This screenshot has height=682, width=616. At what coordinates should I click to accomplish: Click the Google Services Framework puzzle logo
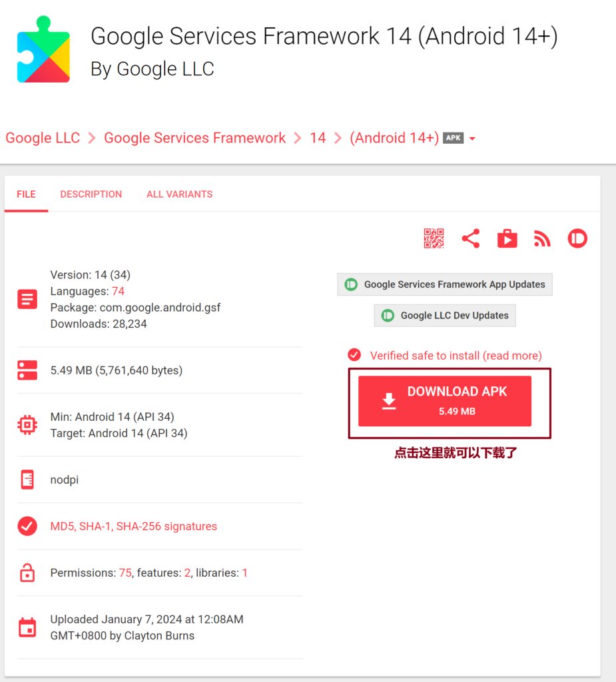pyautogui.click(x=43, y=49)
